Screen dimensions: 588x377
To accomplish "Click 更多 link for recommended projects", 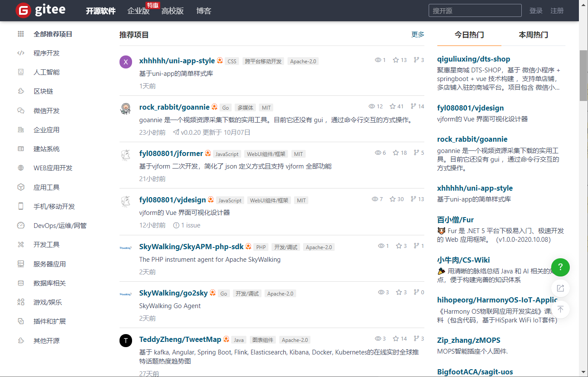I will click(x=418, y=34).
